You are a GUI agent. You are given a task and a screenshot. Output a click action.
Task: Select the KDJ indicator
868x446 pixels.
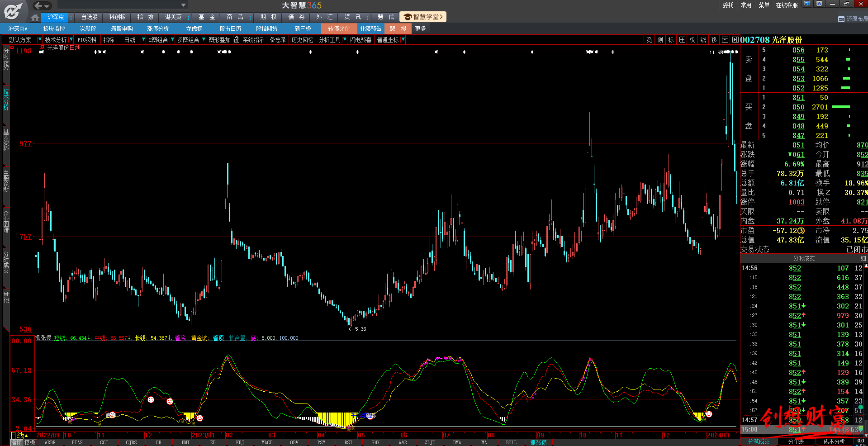point(240,442)
